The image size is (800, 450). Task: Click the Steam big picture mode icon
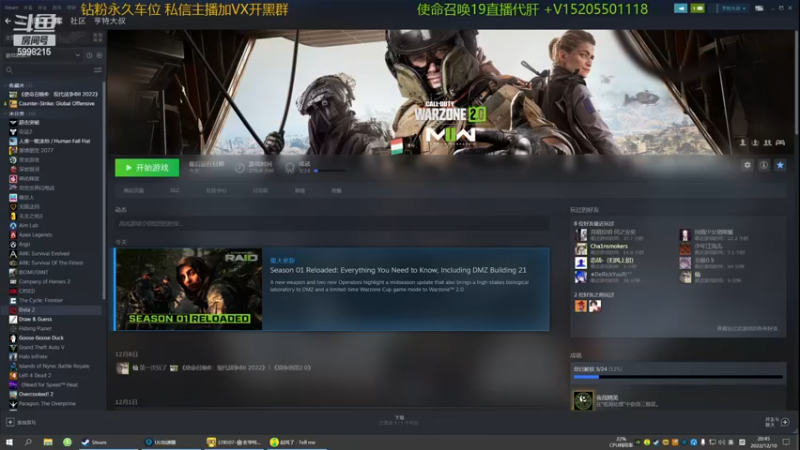click(759, 8)
